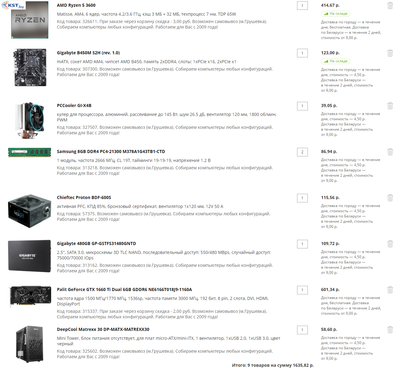Screen dimensions: 400x368
Task: Remove Gigabyte 480GB SSD using trash icon
Action: tap(390, 244)
